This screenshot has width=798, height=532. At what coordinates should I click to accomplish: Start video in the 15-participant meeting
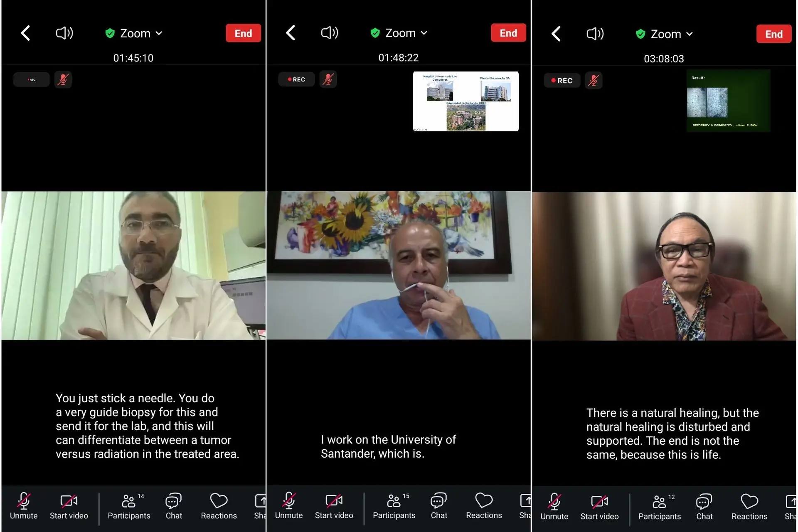click(x=334, y=506)
